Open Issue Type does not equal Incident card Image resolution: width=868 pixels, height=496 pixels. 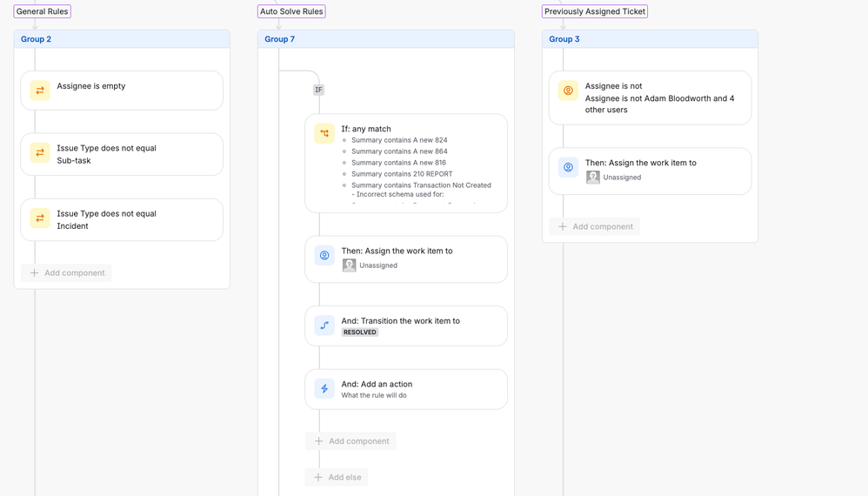click(x=122, y=220)
